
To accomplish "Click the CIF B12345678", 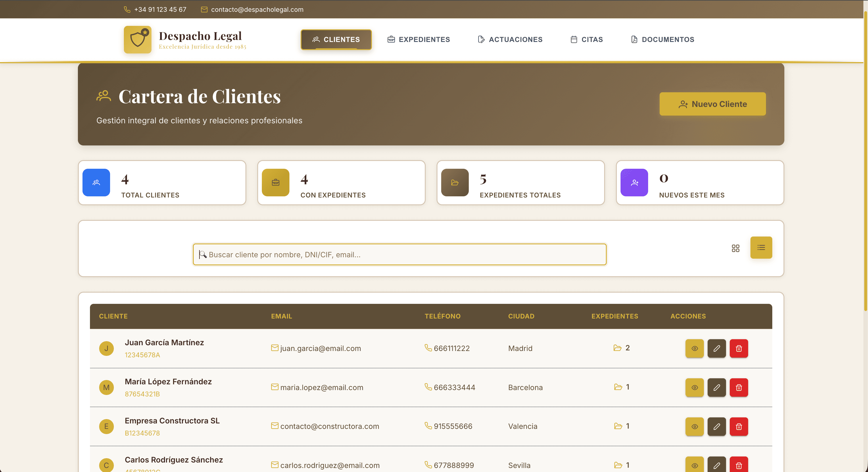I will tap(142, 433).
